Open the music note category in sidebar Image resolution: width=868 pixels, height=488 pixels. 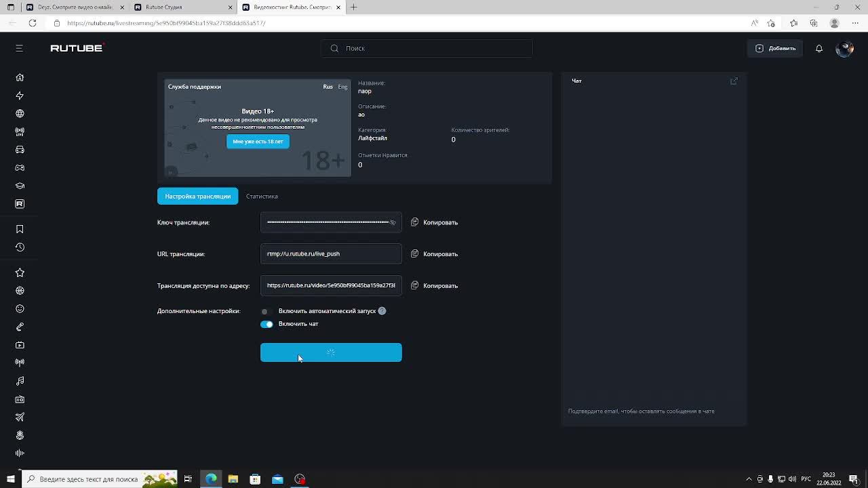point(20,381)
